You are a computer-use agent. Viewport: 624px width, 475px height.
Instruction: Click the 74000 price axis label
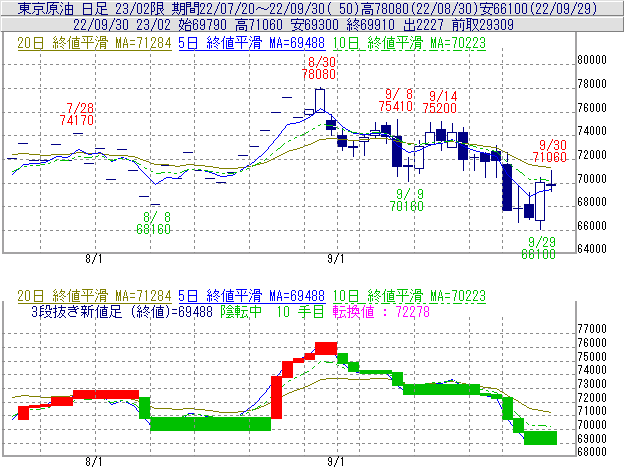592,131
